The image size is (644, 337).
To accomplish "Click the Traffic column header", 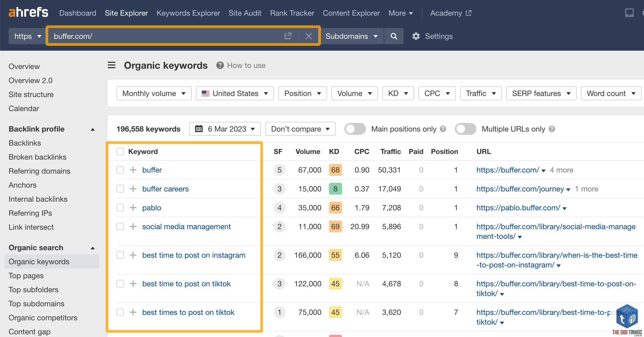I will point(390,152).
